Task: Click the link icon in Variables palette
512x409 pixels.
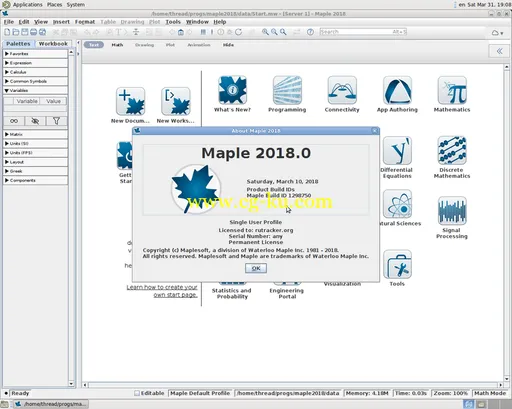Action: click(14, 121)
